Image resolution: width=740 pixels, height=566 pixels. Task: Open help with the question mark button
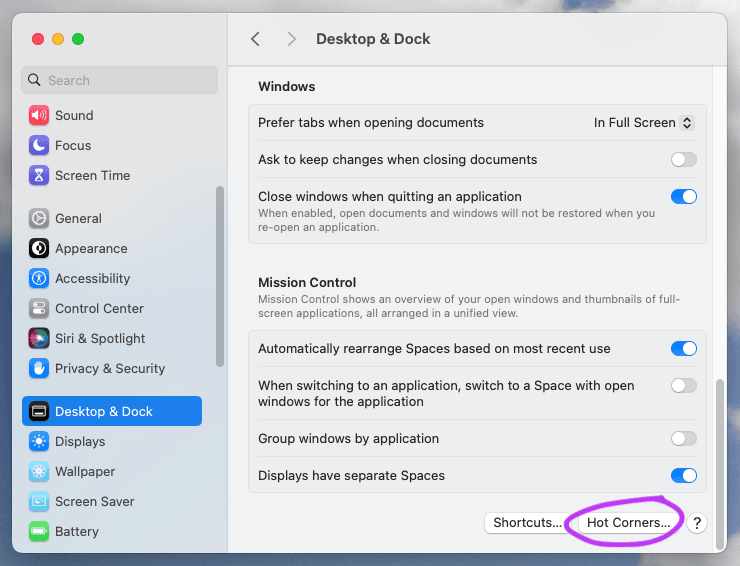pyautogui.click(x=697, y=523)
